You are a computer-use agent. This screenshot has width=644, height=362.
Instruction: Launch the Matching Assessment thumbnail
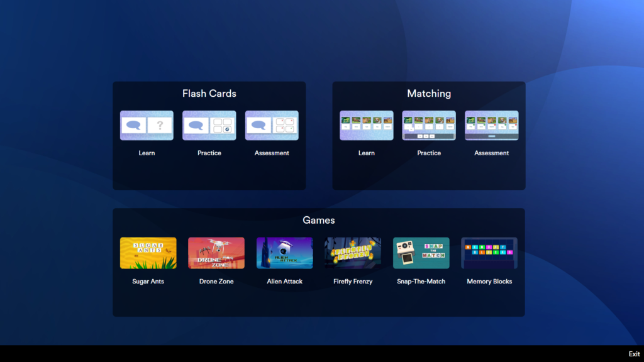492,125
